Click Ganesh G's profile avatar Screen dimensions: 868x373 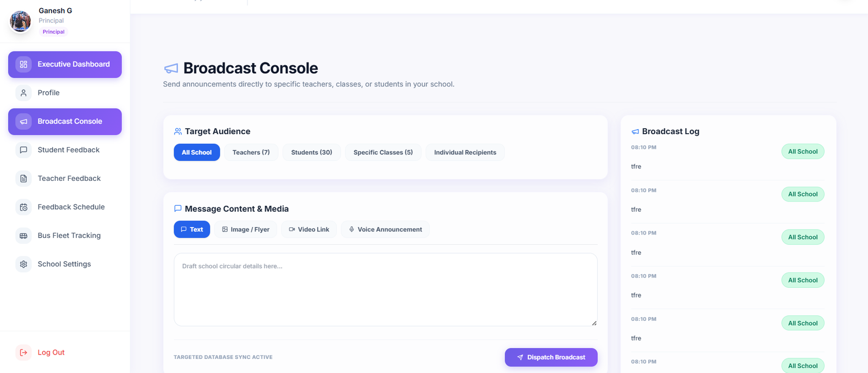tap(21, 21)
